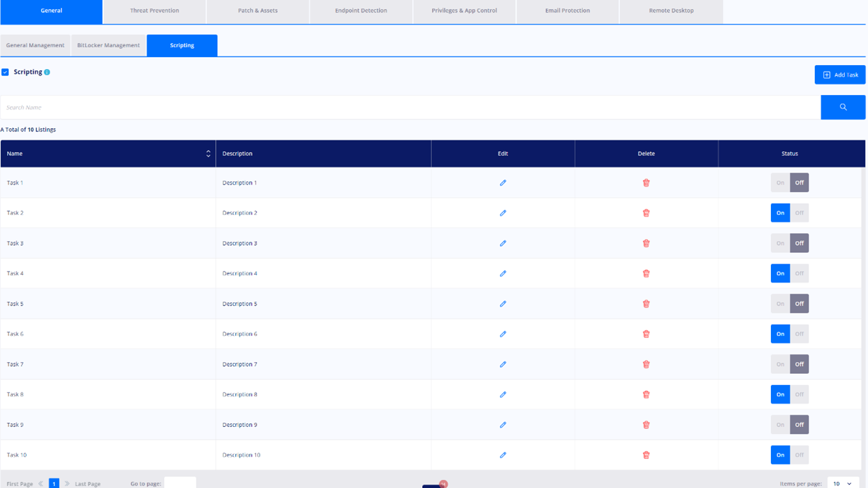Click the Add Task button

(840, 75)
